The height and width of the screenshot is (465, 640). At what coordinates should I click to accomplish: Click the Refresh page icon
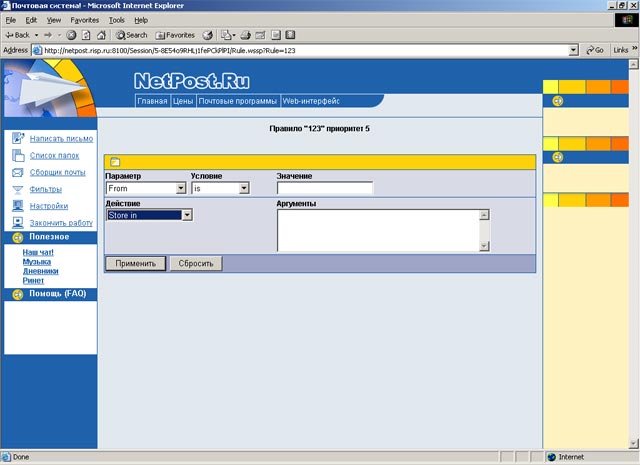86,35
